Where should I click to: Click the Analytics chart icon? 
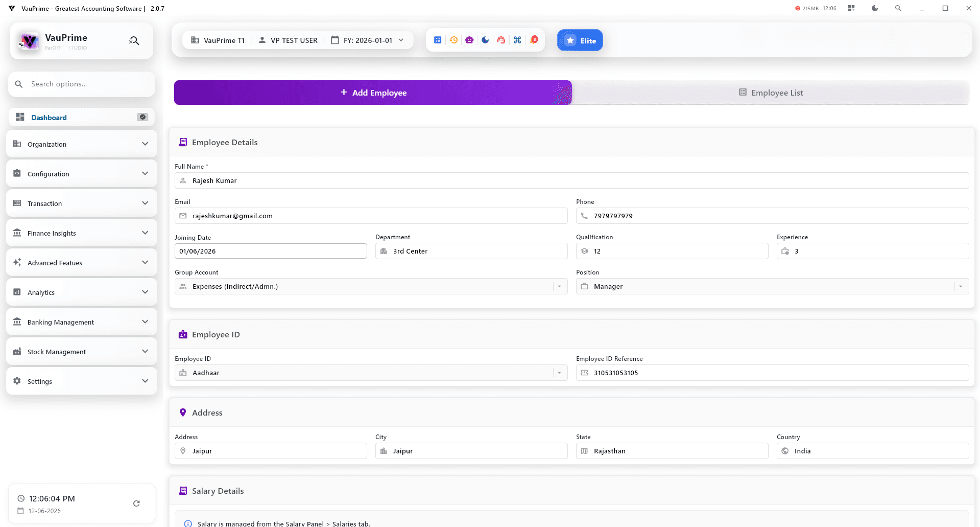point(17,292)
